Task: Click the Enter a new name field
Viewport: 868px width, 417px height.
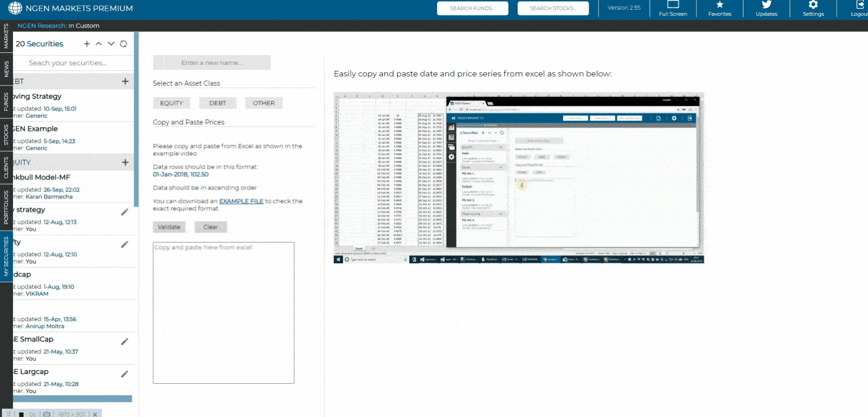Action: tap(212, 63)
